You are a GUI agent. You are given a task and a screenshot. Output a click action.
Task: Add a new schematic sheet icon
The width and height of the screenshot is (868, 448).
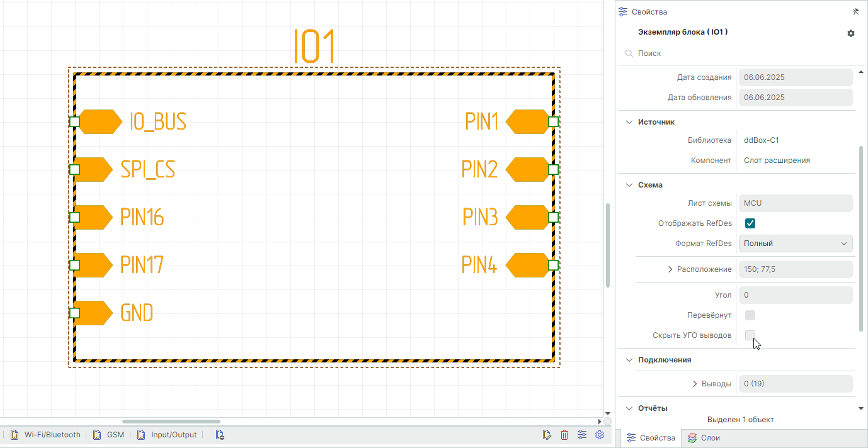click(x=220, y=435)
